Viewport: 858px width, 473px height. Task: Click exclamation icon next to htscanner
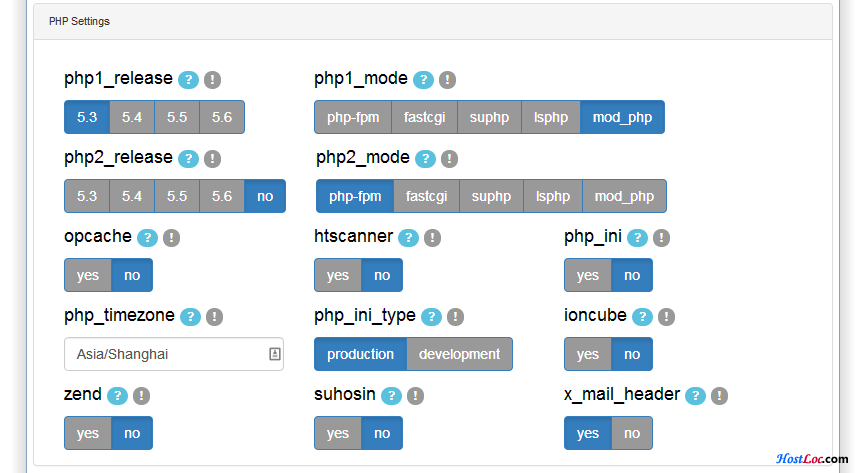[x=432, y=238]
